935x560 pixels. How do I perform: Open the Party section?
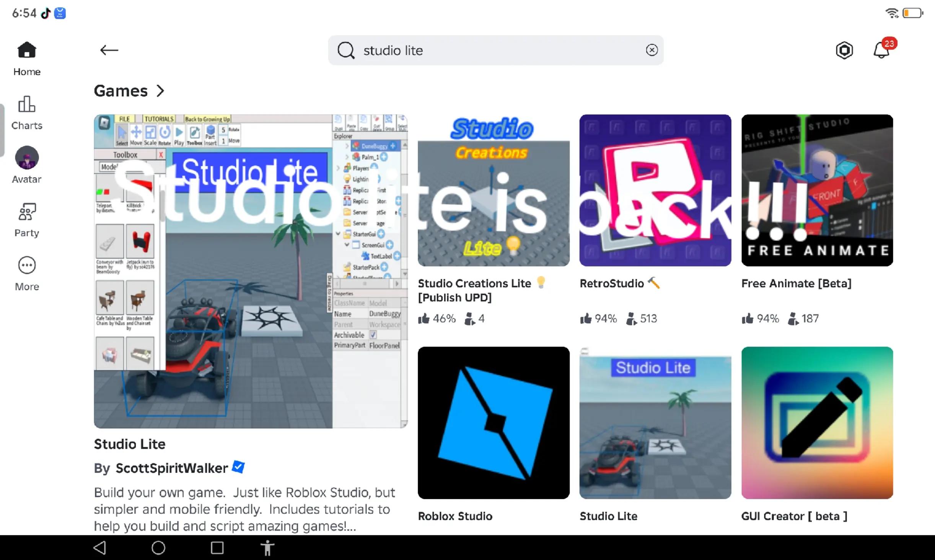(x=27, y=220)
